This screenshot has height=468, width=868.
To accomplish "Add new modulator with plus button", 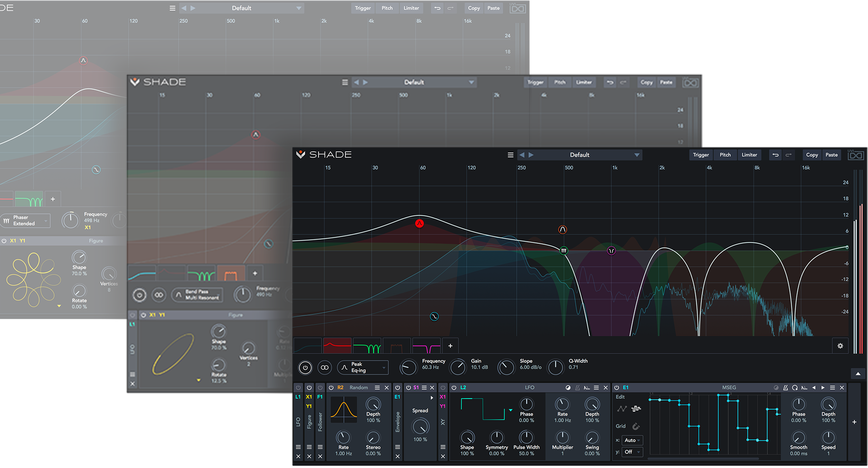I will 854,422.
